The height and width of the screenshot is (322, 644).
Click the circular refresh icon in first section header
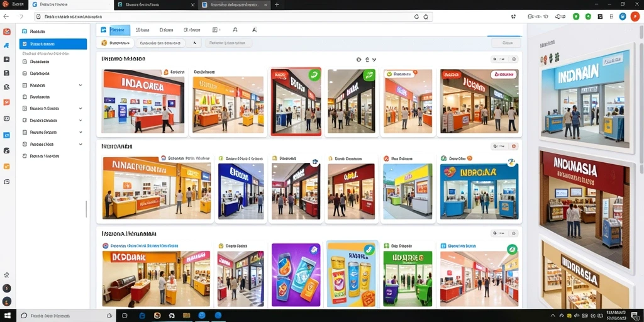pos(358,60)
